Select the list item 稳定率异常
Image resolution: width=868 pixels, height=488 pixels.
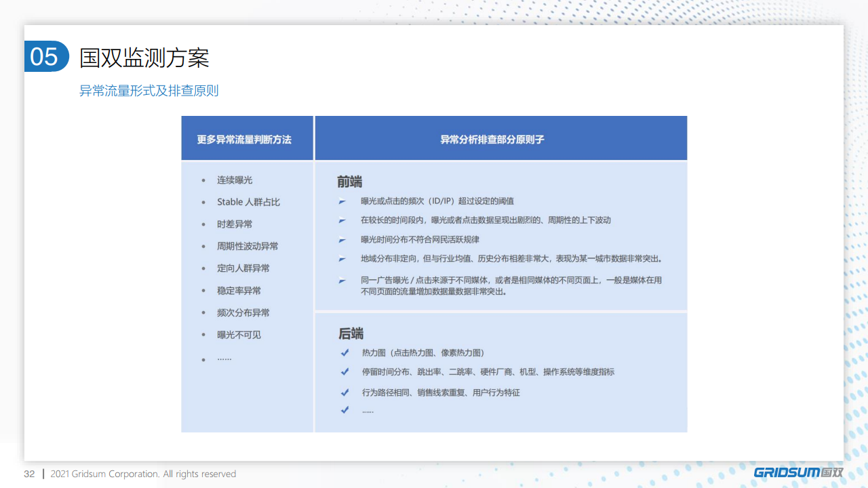(x=239, y=291)
